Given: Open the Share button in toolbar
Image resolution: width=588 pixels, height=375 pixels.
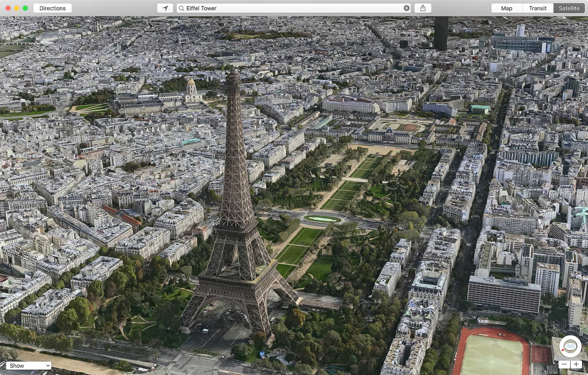Looking at the screenshot, I should click(423, 8).
